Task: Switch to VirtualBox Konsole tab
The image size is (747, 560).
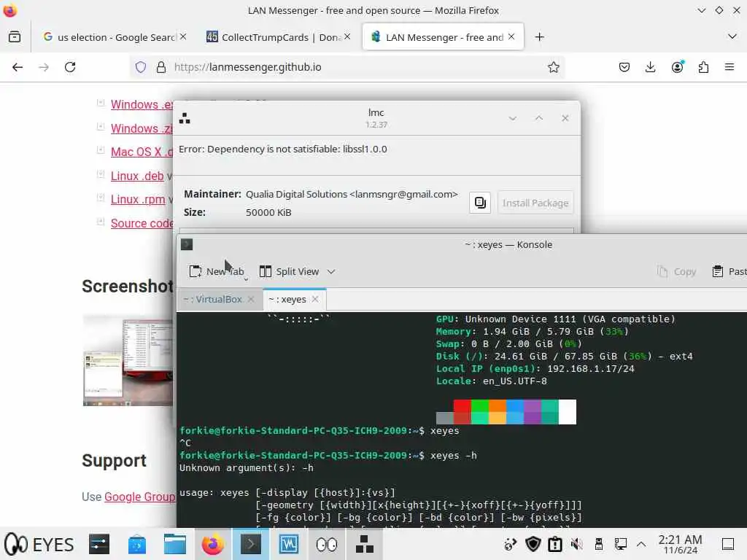Action: tap(214, 300)
